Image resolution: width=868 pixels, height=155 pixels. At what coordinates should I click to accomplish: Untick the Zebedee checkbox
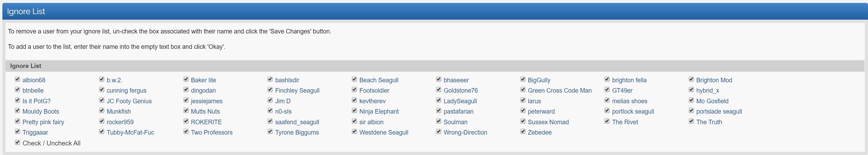click(523, 131)
